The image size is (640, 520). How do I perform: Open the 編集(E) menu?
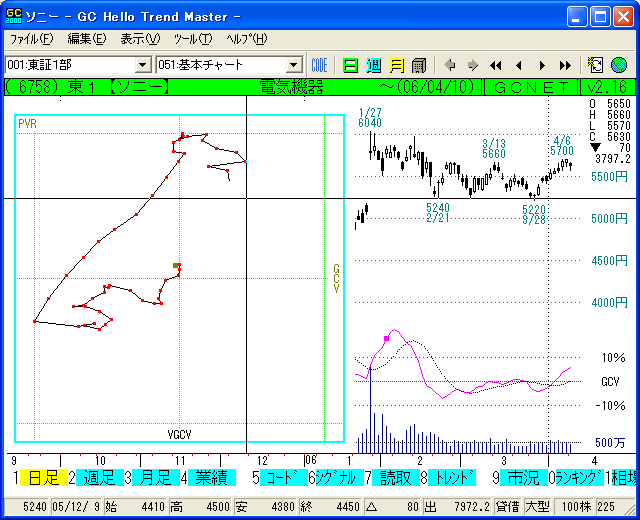click(87, 39)
